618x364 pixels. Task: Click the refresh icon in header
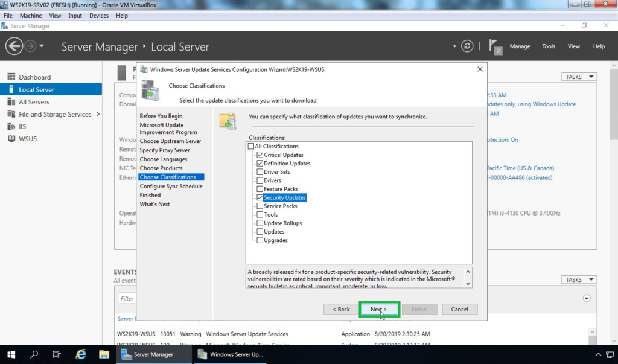[467, 46]
